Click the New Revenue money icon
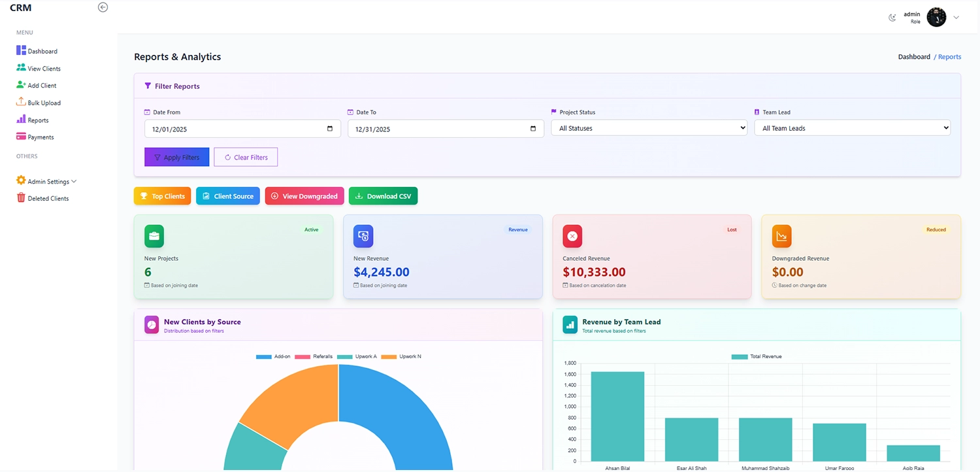This screenshot has height=472, width=980. tap(363, 236)
